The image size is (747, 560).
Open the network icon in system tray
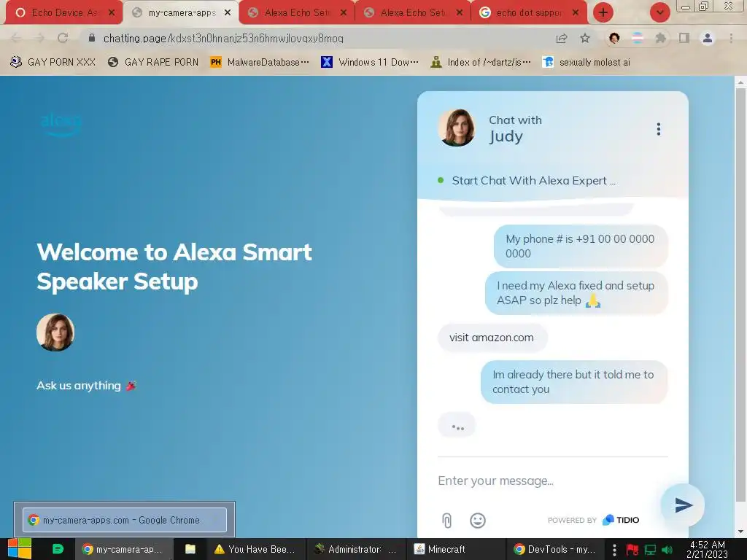point(650,550)
